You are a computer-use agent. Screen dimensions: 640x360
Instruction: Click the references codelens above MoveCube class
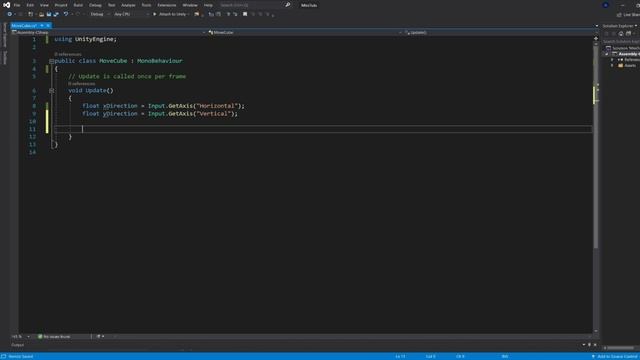(68, 54)
